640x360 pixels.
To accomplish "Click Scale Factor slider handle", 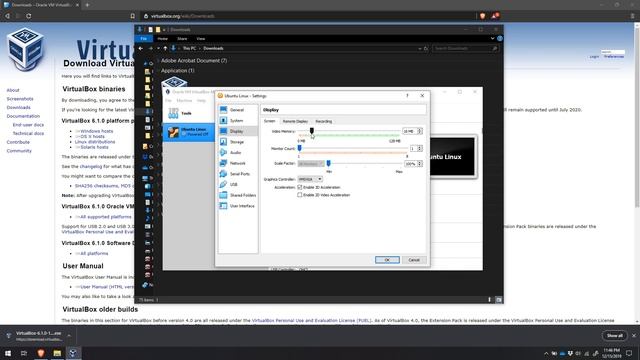I will point(329,163).
